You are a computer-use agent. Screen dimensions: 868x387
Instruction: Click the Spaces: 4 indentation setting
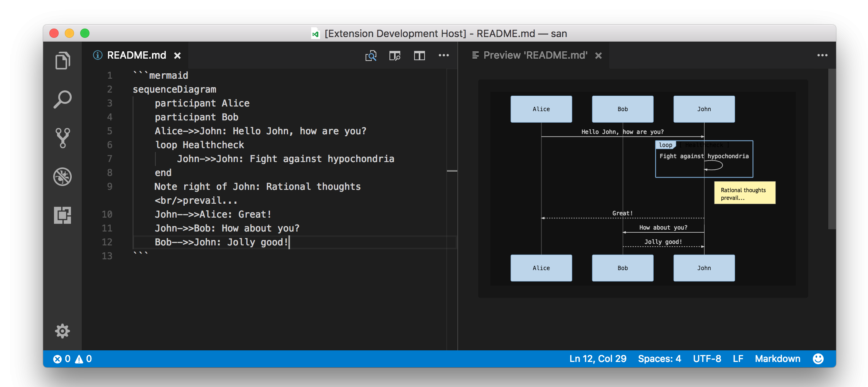click(660, 359)
